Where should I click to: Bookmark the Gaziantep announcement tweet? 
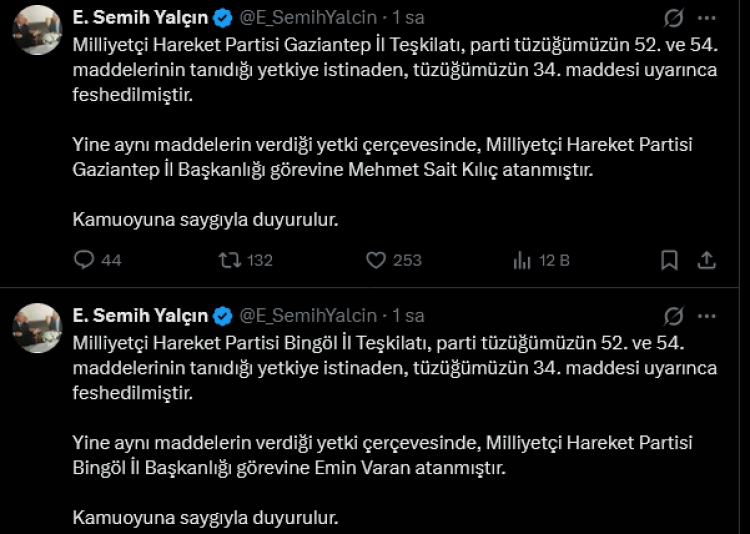click(670, 260)
